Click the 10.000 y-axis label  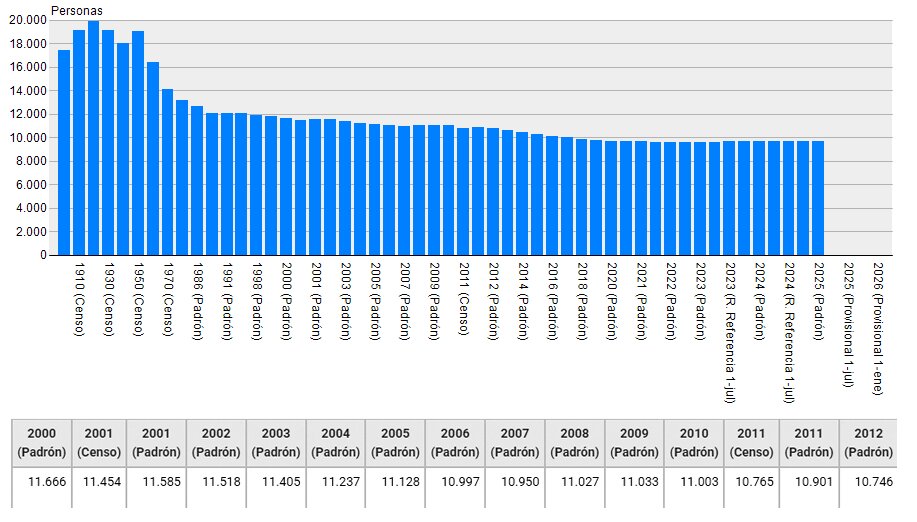click(28, 138)
